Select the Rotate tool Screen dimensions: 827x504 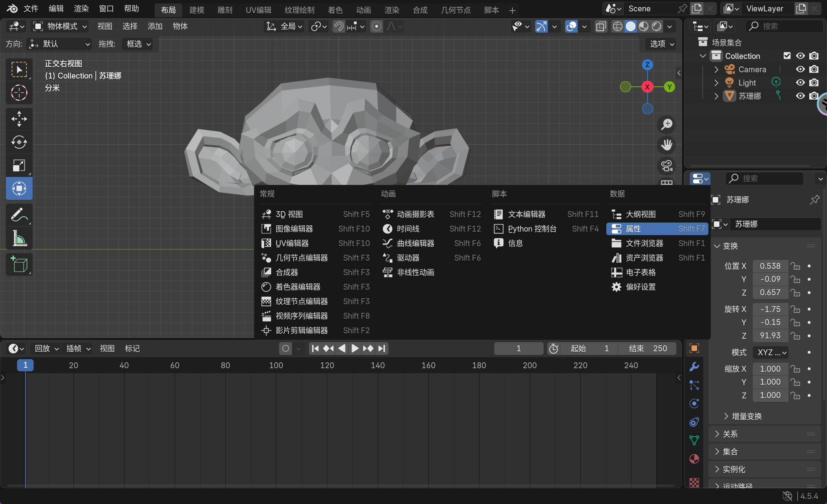point(19,142)
